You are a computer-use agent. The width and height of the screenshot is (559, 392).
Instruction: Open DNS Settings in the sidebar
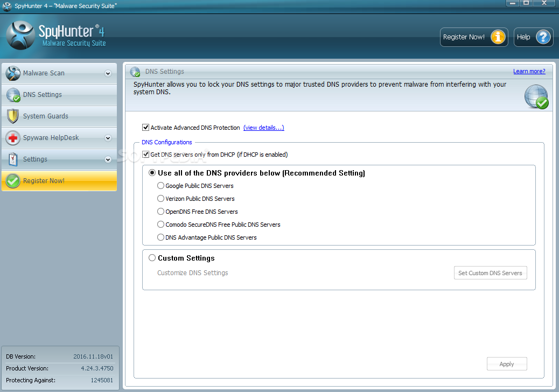(59, 95)
